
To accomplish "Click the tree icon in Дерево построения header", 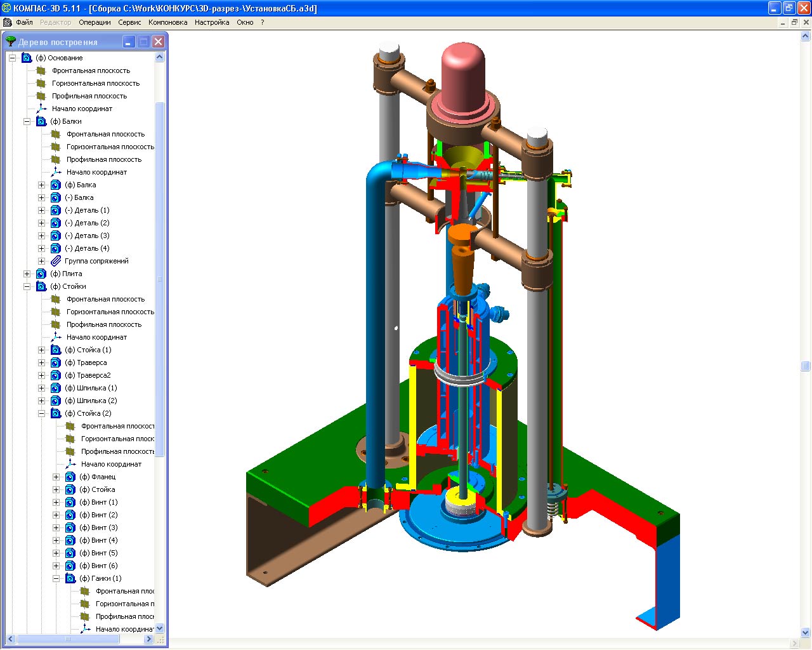I will tap(11, 42).
